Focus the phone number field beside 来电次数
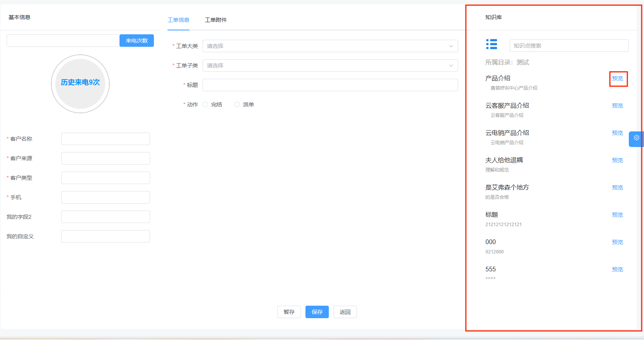Screen dimensions: 644x340 click(63, 41)
